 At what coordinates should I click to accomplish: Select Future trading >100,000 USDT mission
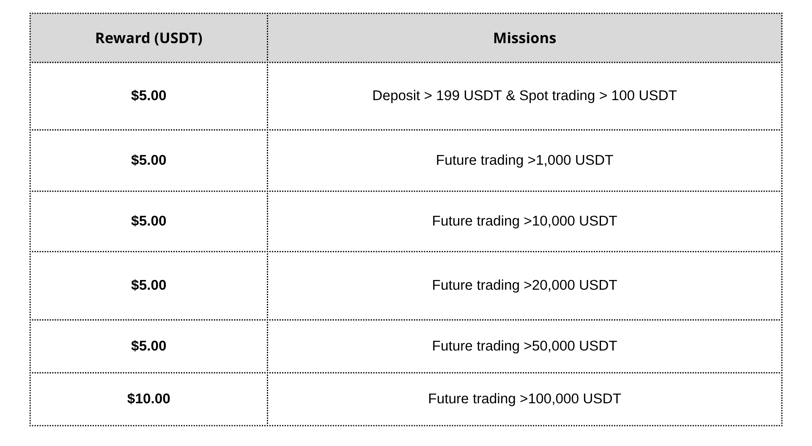click(x=525, y=399)
